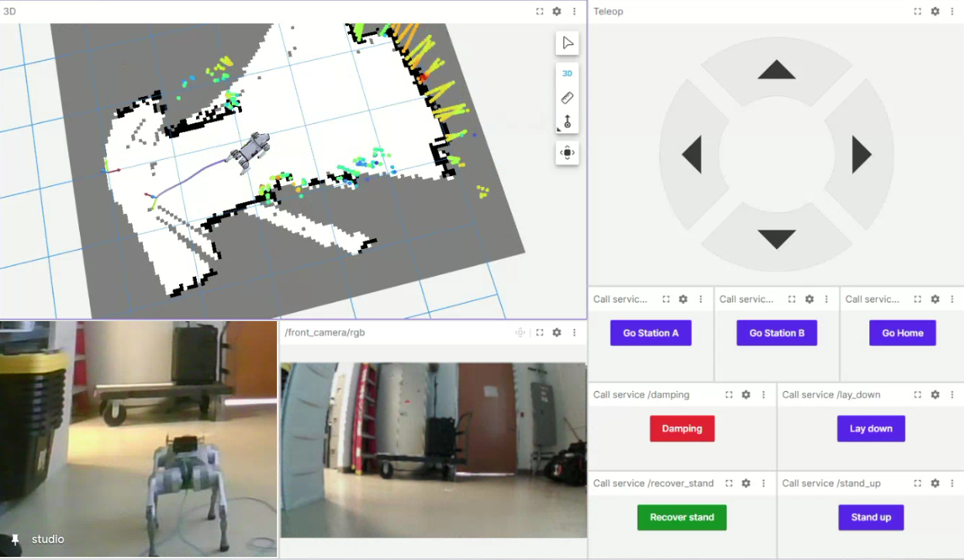The height and width of the screenshot is (560, 964).
Task: Open settings of Go Station A panel
Action: pos(683,299)
